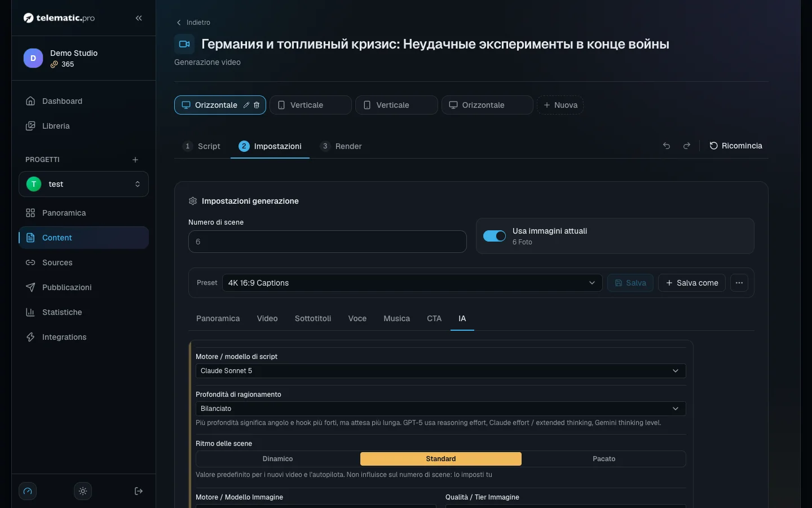The height and width of the screenshot is (508, 812).
Task: Select the Standard scene rhythm
Action: pos(441,459)
